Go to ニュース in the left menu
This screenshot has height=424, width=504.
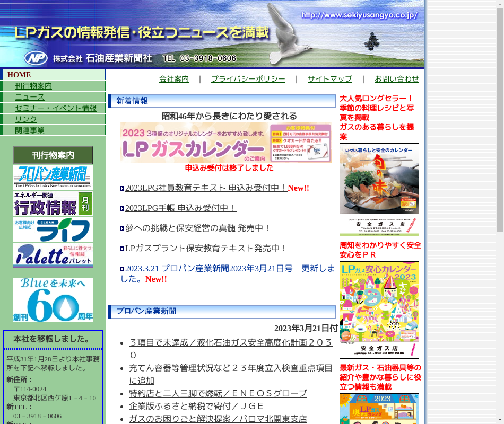point(30,97)
